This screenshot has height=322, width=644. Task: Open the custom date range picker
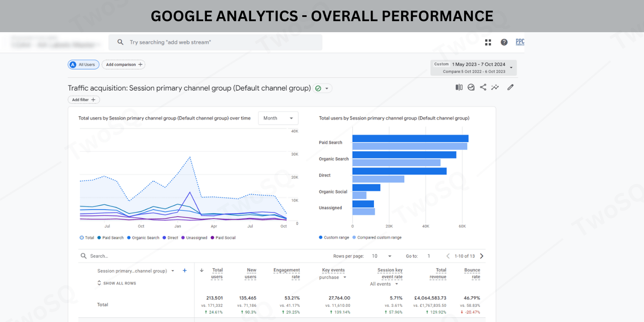pos(473,68)
